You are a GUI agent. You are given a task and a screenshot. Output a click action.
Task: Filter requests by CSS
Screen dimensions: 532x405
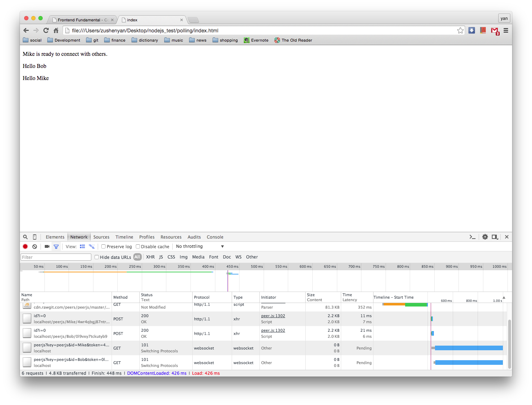pyautogui.click(x=171, y=257)
